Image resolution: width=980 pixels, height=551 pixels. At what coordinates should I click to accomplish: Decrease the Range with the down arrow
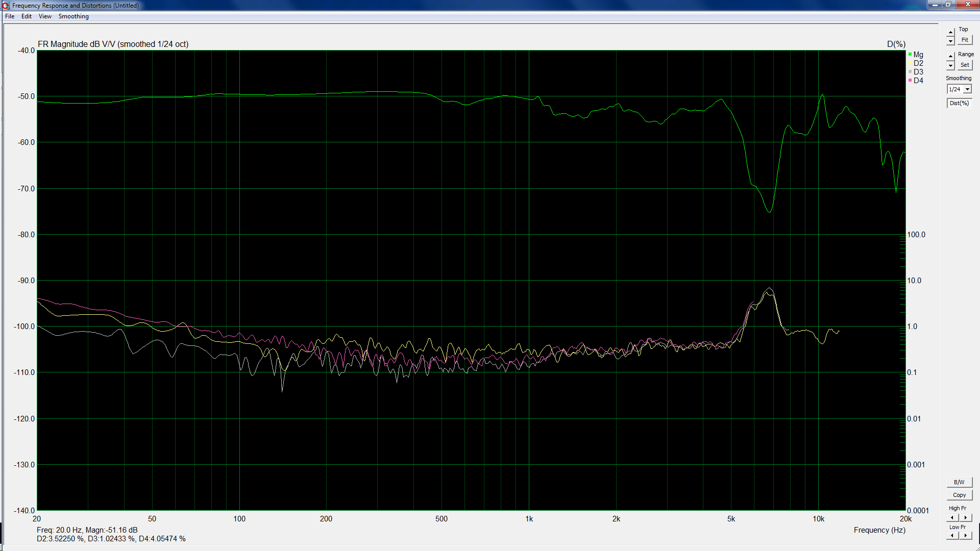tap(950, 65)
